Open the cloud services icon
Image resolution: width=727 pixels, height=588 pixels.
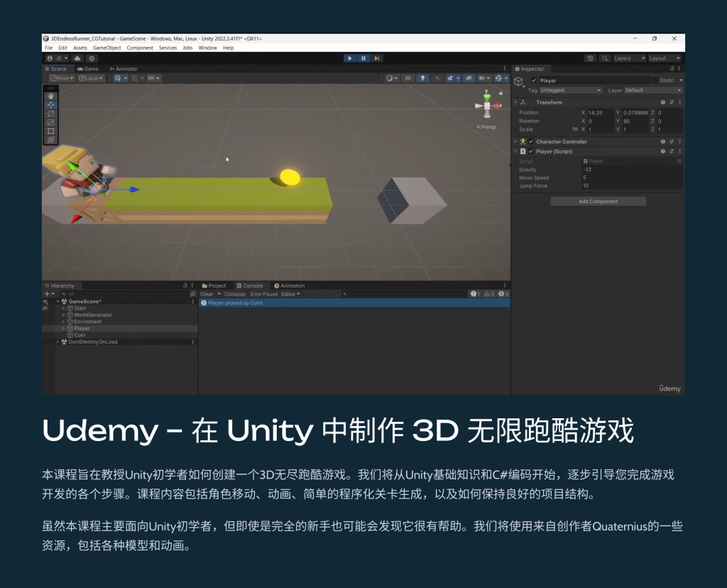(x=77, y=58)
